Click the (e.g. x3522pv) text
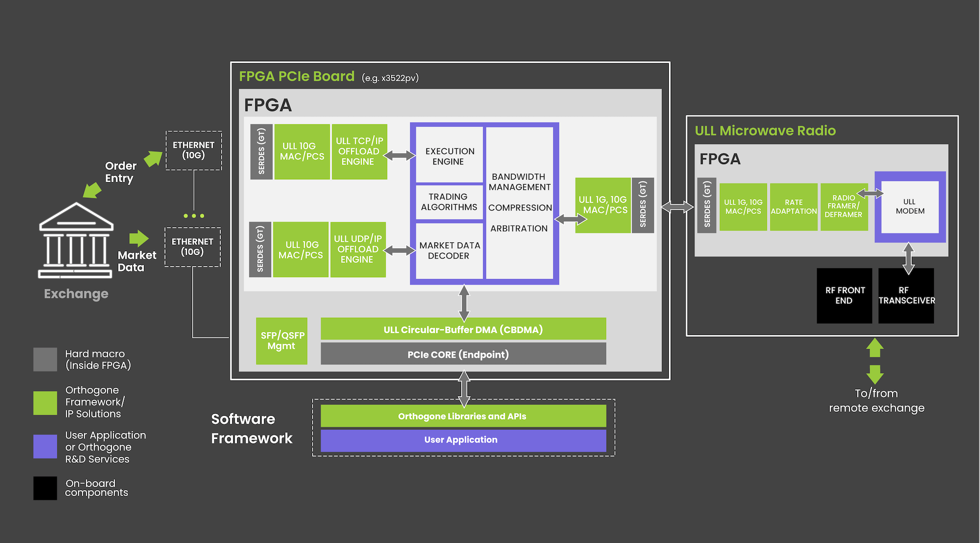This screenshot has height=543, width=980. [390, 78]
